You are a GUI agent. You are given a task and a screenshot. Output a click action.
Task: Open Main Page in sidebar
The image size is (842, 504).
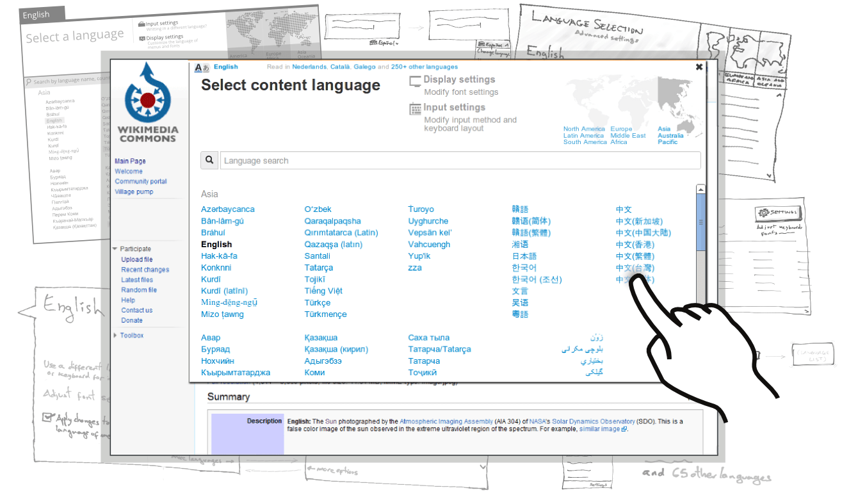click(x=130, y=161)
